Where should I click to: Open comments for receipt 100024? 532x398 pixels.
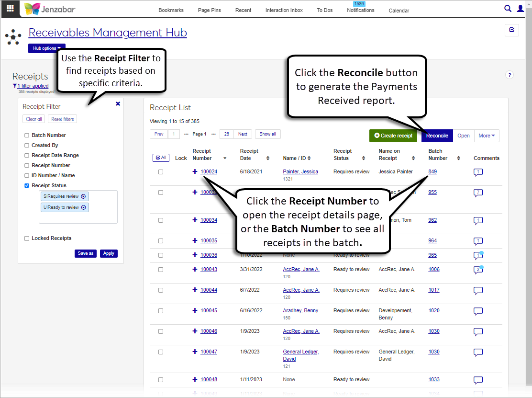click(x=478, y=172)
